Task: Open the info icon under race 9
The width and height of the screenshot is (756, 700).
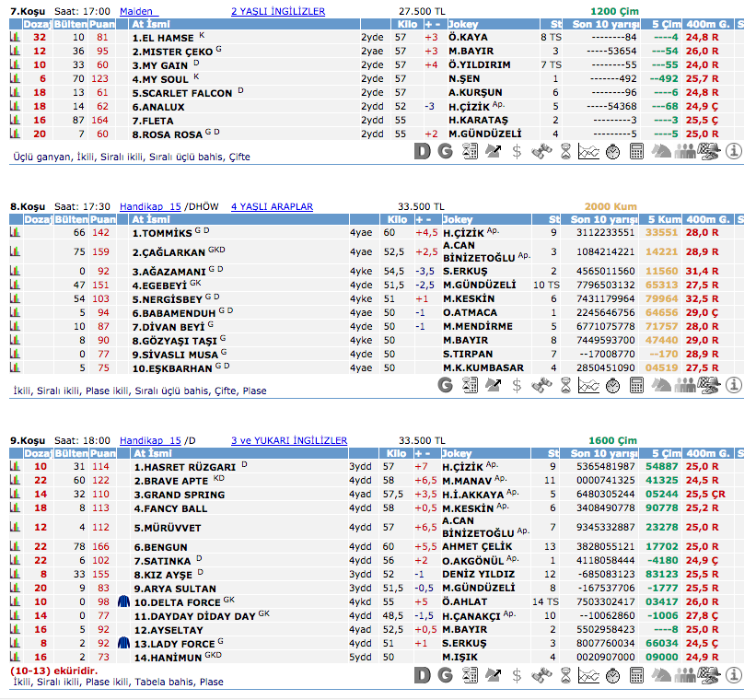Action: pos(734,676)
